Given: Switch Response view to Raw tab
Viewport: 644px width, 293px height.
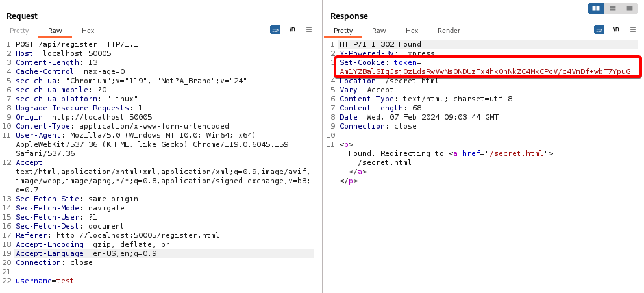Looking at the screenshot, I should click(378, 31).
